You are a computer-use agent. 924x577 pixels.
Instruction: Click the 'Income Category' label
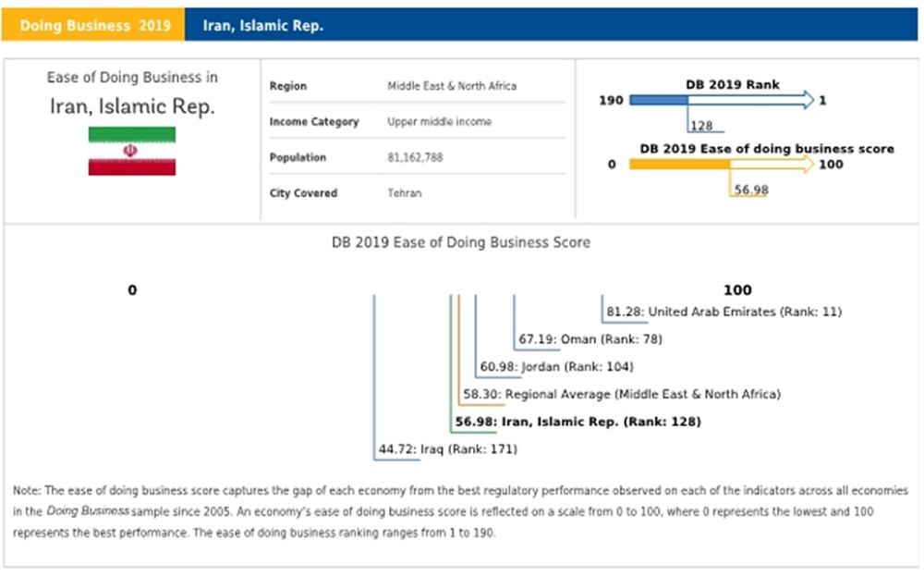(314, 121)
